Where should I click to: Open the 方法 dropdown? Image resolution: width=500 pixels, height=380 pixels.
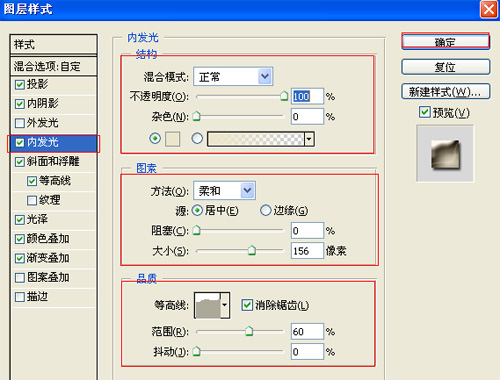tap(224, 191)
